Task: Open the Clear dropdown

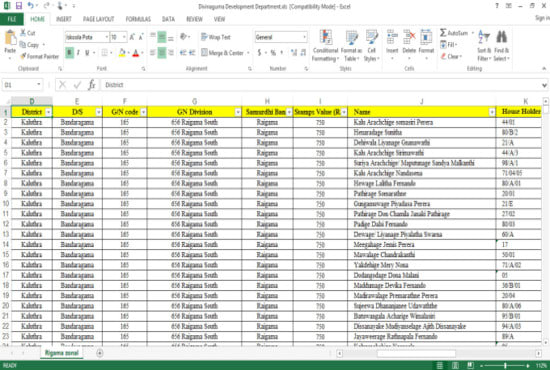Action: pos(451,56)
